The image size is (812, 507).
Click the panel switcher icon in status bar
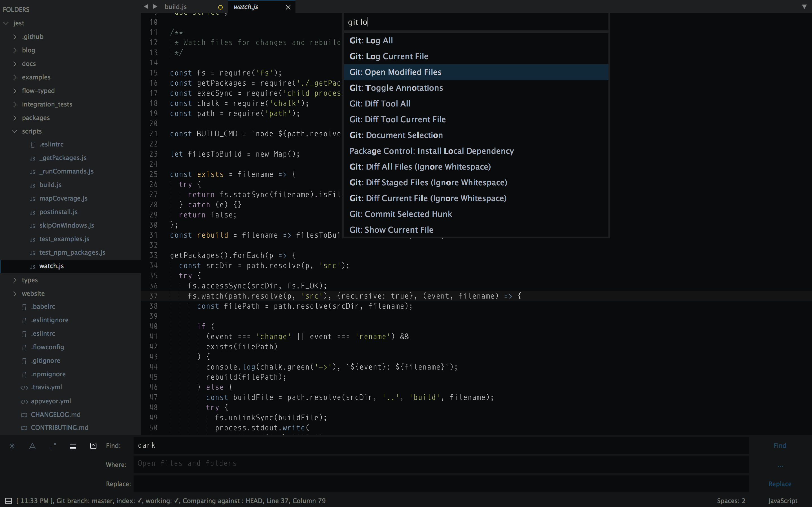[8, 501]
